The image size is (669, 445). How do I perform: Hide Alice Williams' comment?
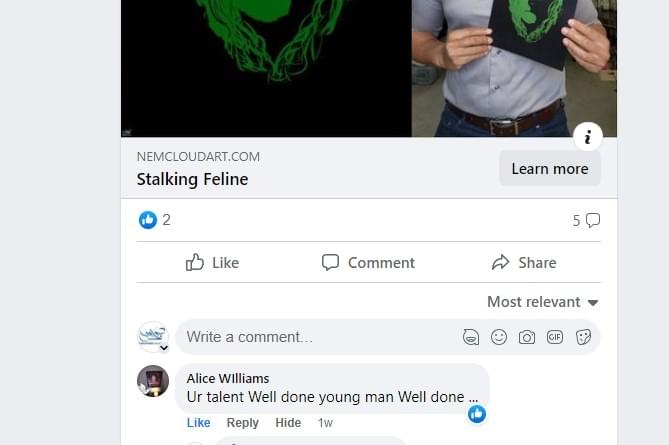tap(288, 423)
